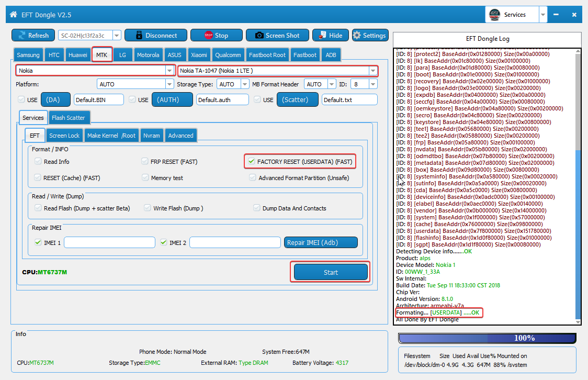The height and width of the screenshot is (380, 588).
Task: Click the Repair IMEI (Adb) button
Action: coord(321,242)
